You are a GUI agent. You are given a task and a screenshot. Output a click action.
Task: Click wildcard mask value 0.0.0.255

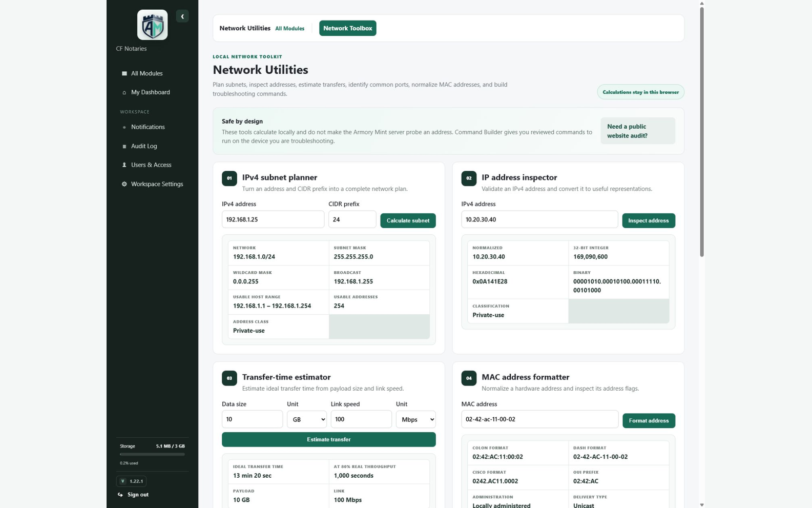246,281
